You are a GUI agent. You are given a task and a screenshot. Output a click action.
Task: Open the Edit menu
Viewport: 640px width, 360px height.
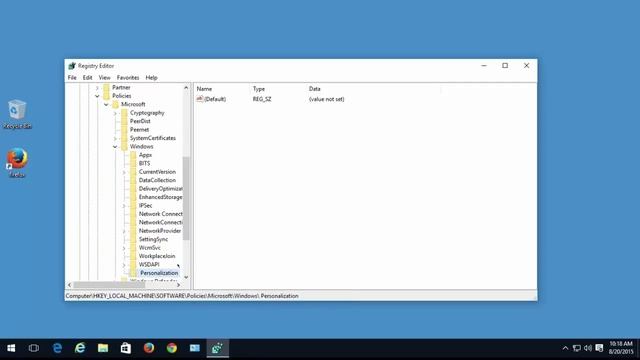click(x=87, y=78)
